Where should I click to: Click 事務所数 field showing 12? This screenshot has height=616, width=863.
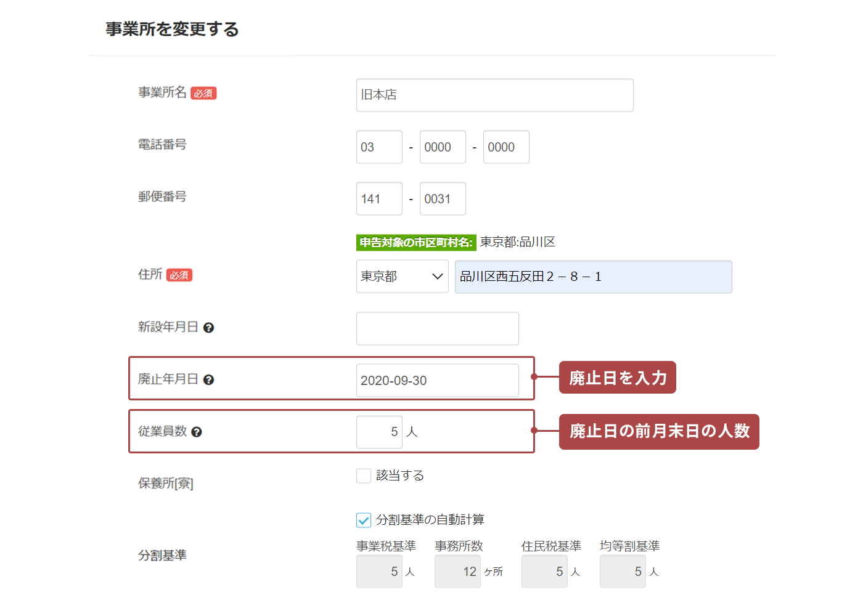click(x=457, y=572)
